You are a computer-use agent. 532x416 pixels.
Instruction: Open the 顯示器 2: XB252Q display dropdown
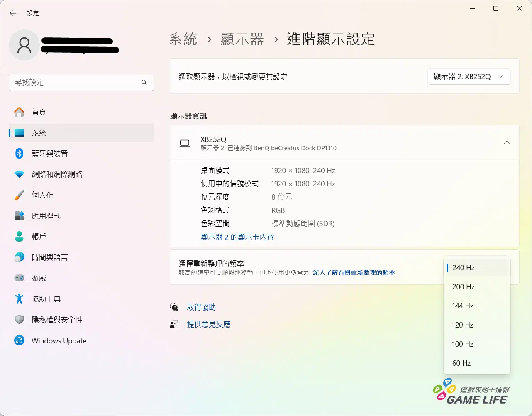pos(469,77)
